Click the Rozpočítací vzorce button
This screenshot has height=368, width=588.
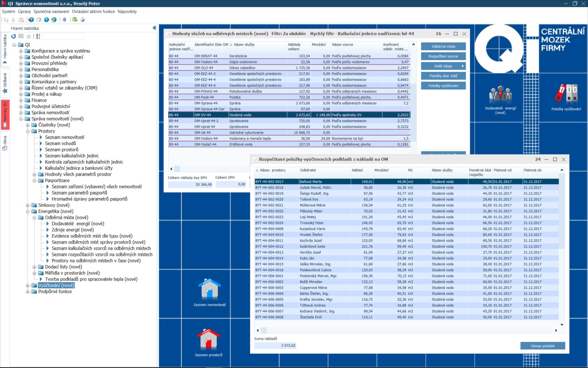(443, 56)
